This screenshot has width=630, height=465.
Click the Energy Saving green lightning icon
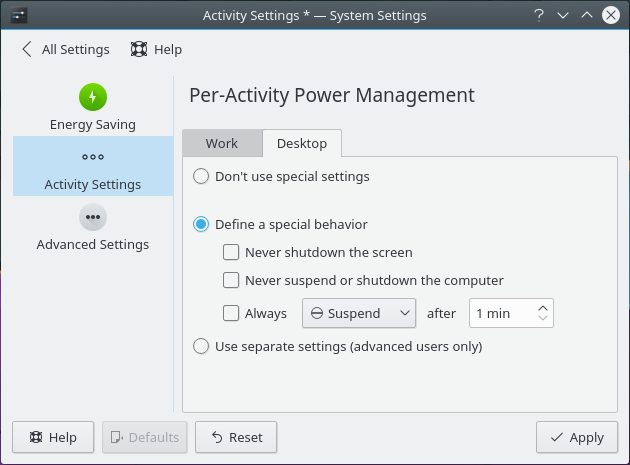click(93, 97)
